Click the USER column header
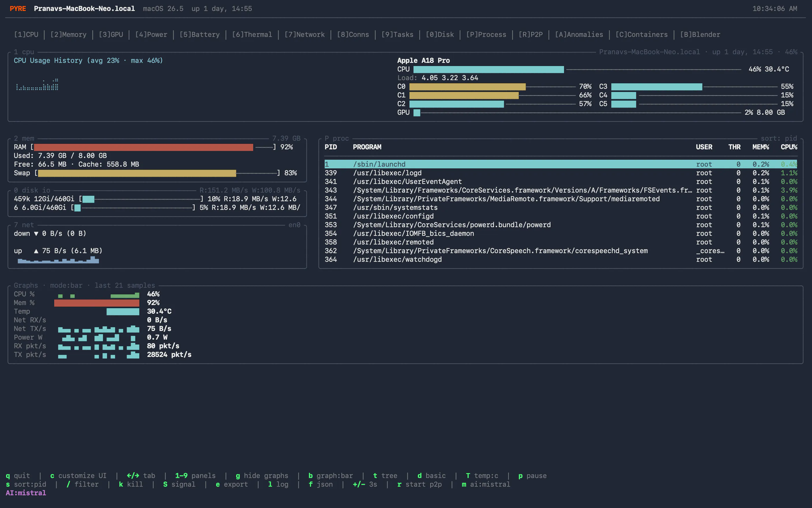The image size is (812, 508). [704, 147]
